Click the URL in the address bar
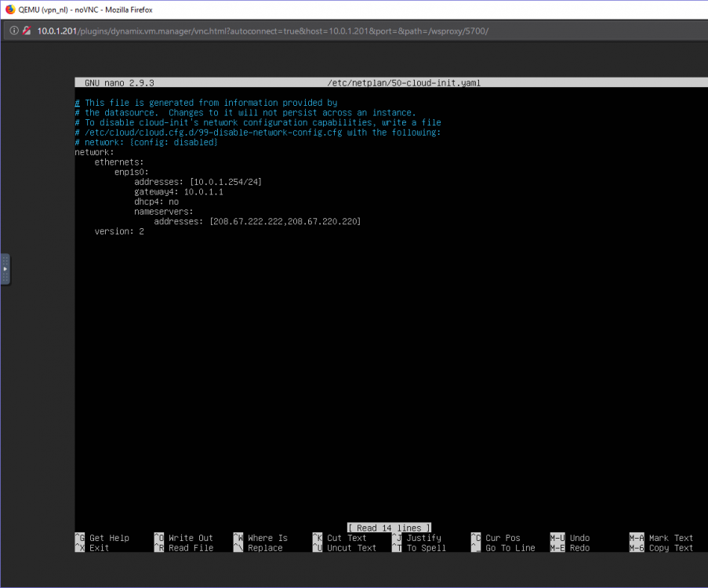This screenshot has width=708, height=588. coord(263,31)
